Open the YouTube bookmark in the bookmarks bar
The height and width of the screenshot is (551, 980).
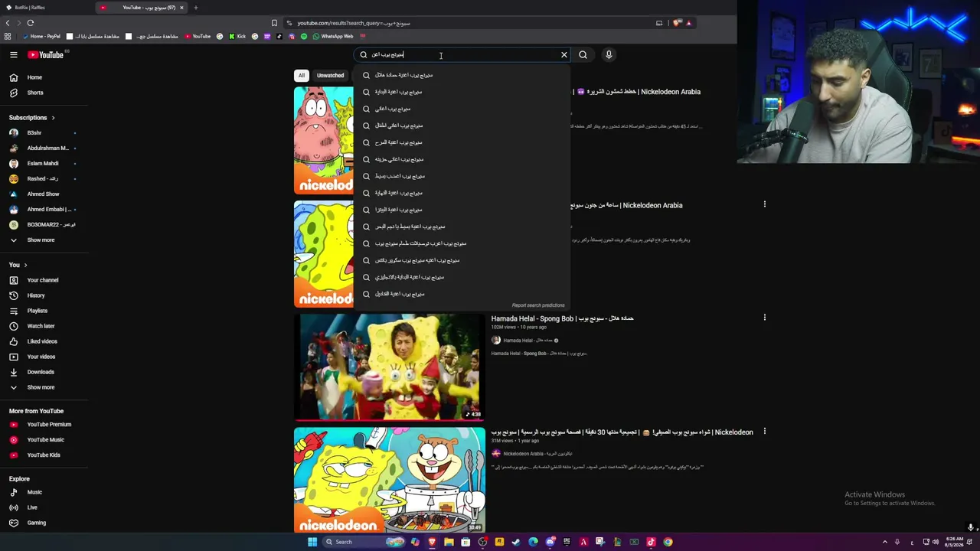tap(198, 36)
